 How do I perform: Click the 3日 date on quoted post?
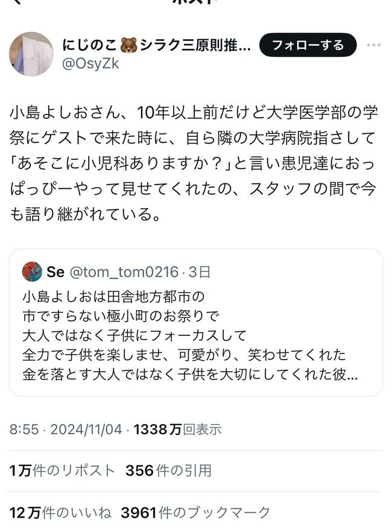point(200,272)
